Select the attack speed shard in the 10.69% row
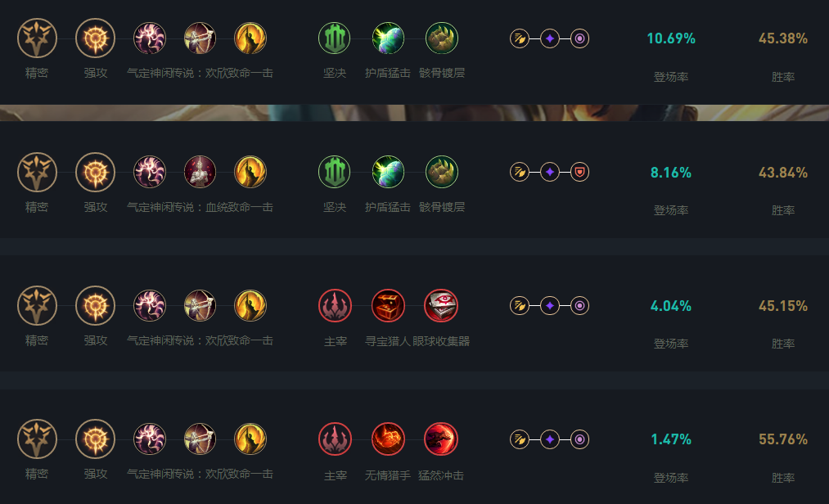Image resolution: width=829 pixels, height=504 pixels. [519, 38]
